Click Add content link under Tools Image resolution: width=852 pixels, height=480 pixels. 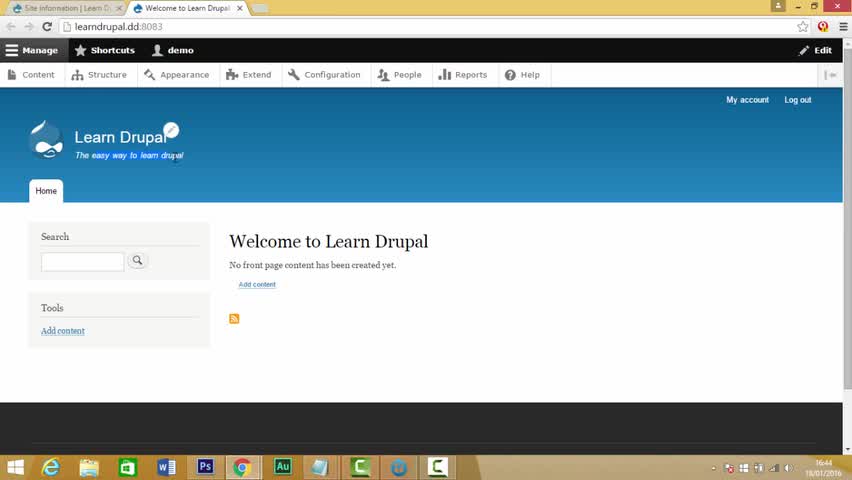[x=63, y=331]
